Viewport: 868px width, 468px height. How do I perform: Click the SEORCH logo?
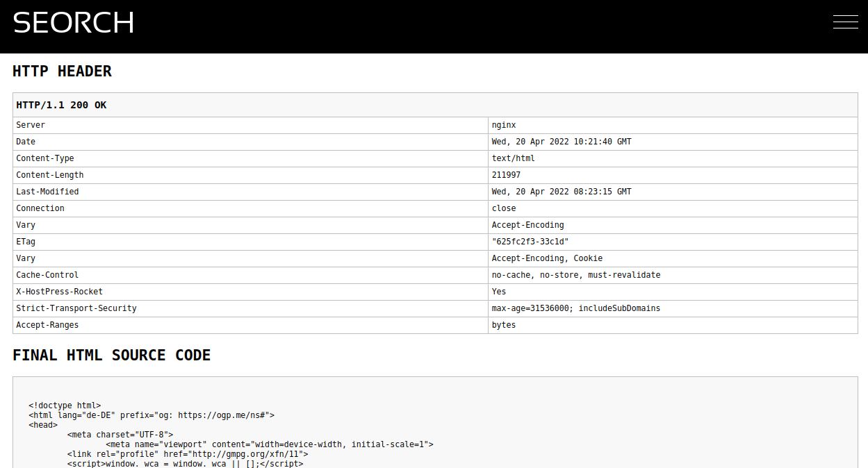tap(73, 22)
